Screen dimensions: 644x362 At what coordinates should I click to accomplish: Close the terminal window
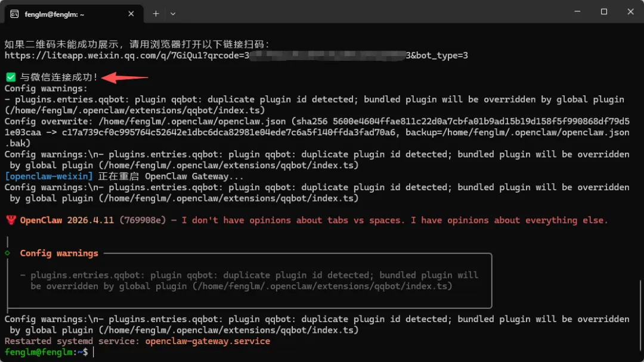tap(630, 11)
